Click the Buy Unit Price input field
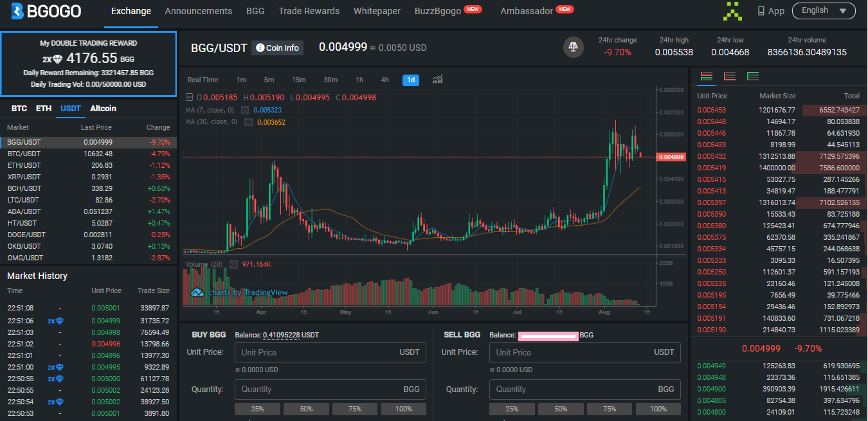Image resolution: width=868 pixels, height=421 pixels. pyautogui.click(x=315, y=352)
